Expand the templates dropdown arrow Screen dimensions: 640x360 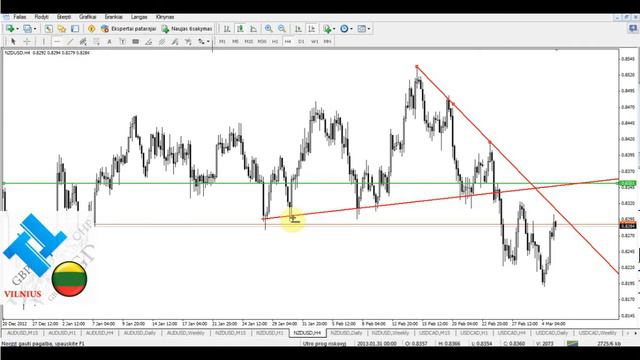pyautogui.click(x=369, y=29)
